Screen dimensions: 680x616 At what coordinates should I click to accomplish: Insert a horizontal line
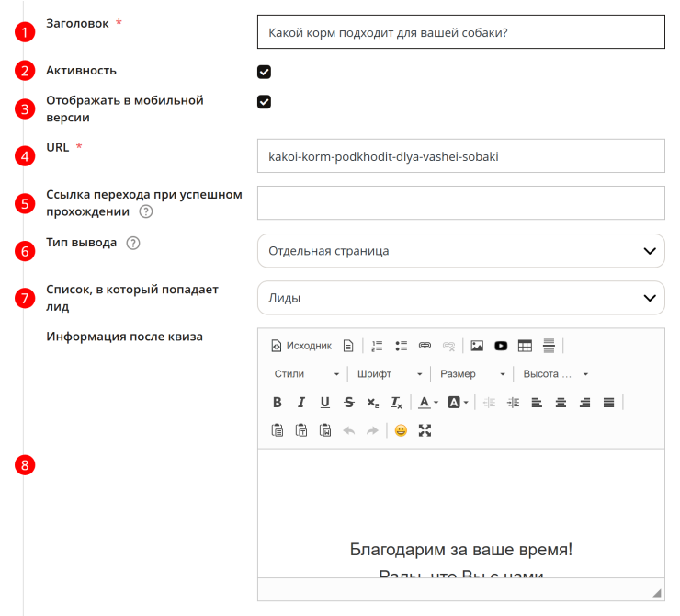[549, 346]
